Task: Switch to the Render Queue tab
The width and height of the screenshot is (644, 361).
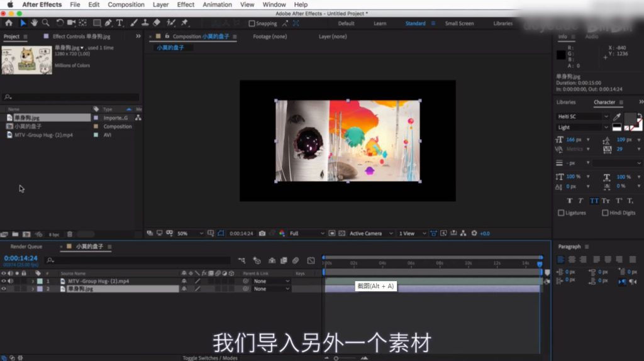Action: 26,247
